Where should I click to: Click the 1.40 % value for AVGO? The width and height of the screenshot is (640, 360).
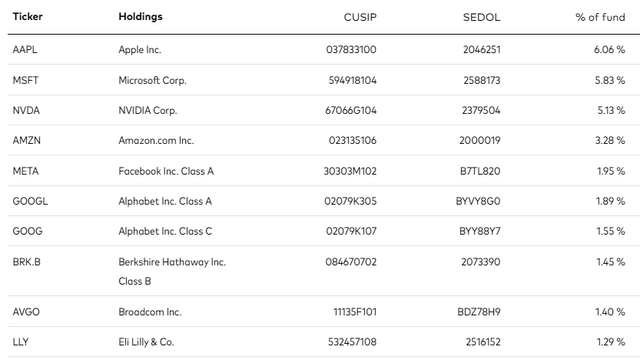click(x=610, y=312)
